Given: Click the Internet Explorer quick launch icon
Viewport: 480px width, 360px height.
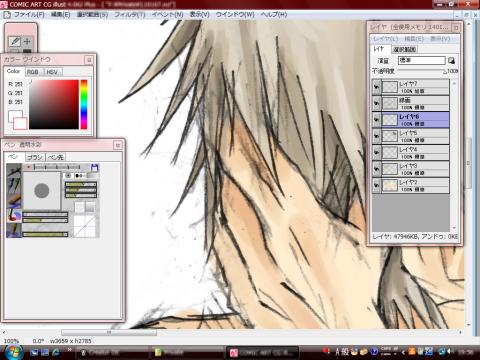Looking at the screenshot, I should [x=56, y=351].
